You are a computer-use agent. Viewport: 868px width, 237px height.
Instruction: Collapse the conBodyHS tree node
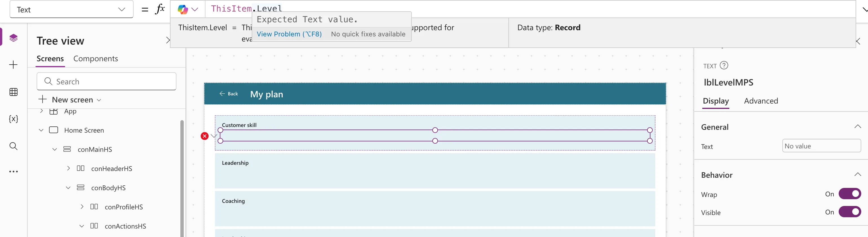click(68, 187)
